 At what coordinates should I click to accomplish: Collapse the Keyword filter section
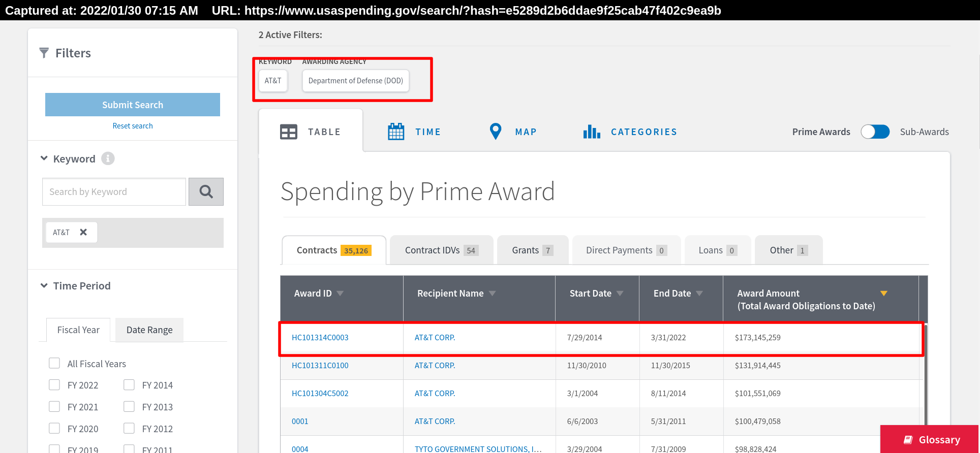pyautogui.click(x=44, y=158)
